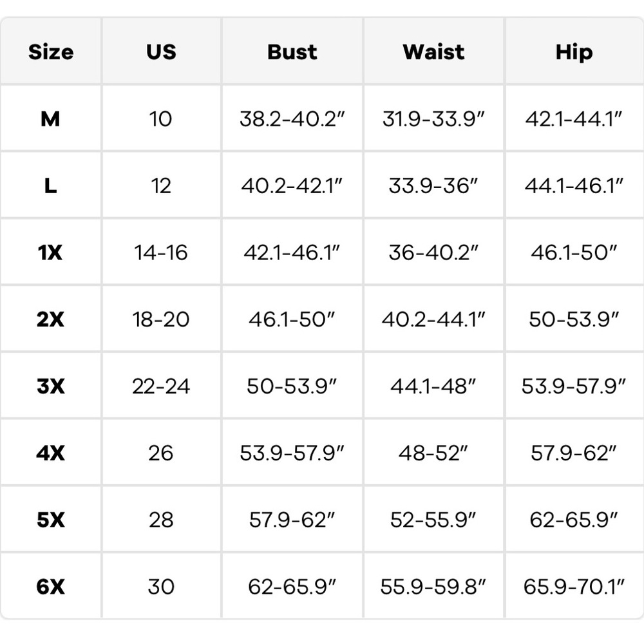Select the 65.9-70.1" hip measurement
Image resolution: width=644 pixels, height=644 pixels.
pos(574,587)
